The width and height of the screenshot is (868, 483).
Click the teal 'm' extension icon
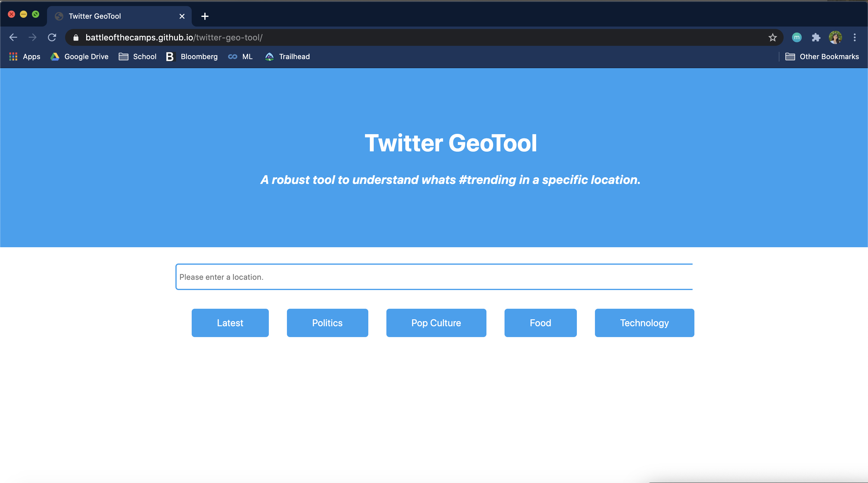[797, 37]
